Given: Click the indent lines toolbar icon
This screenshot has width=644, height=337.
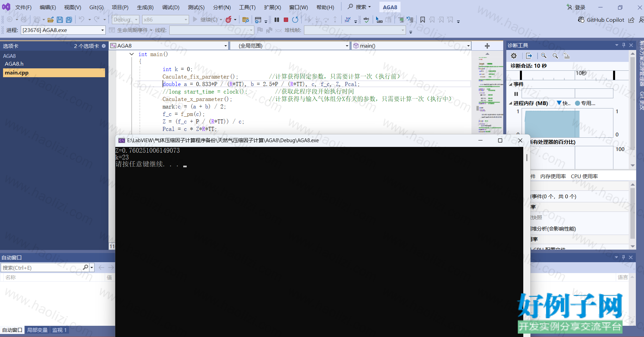Looking at the screenshot, I should pyautogui.click(x=401, y=20).
